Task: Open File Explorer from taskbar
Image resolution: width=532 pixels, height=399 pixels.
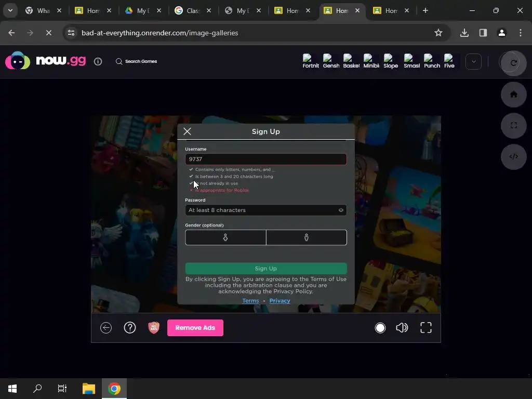Action: [x=88, y=389]
